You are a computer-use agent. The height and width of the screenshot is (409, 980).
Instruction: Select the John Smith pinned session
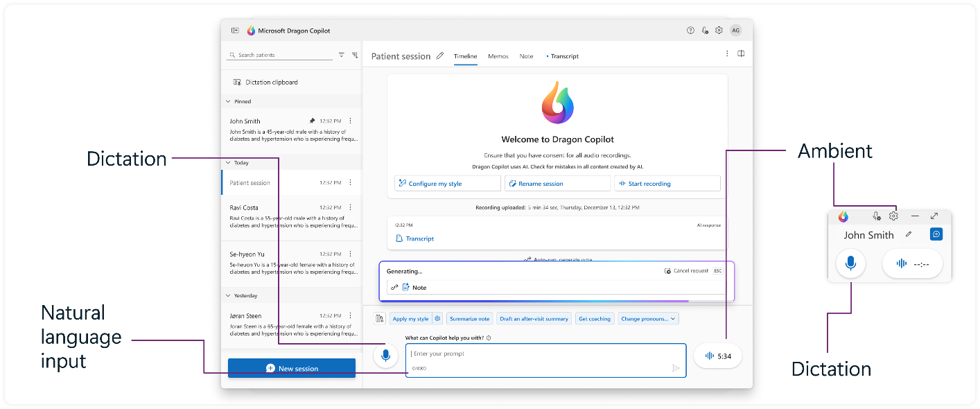pos(292,130)
